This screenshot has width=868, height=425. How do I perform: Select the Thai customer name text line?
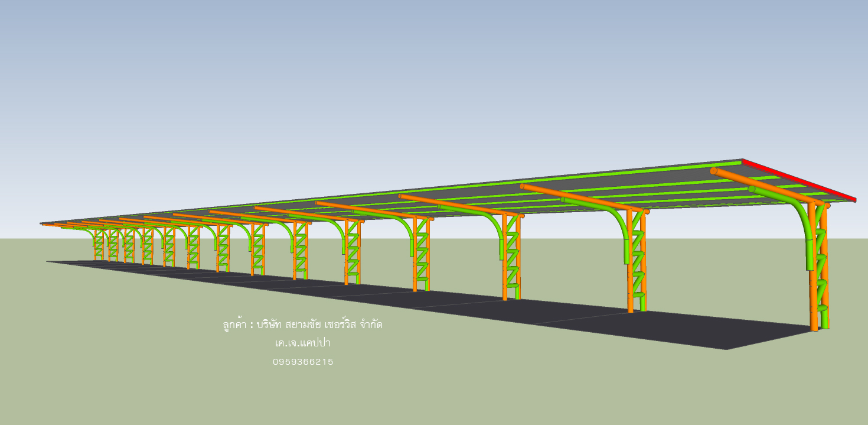click(x=303, y=325)
